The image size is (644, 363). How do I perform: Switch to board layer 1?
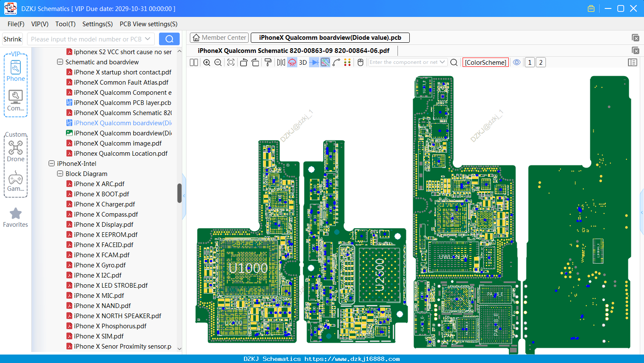(529, 63)
